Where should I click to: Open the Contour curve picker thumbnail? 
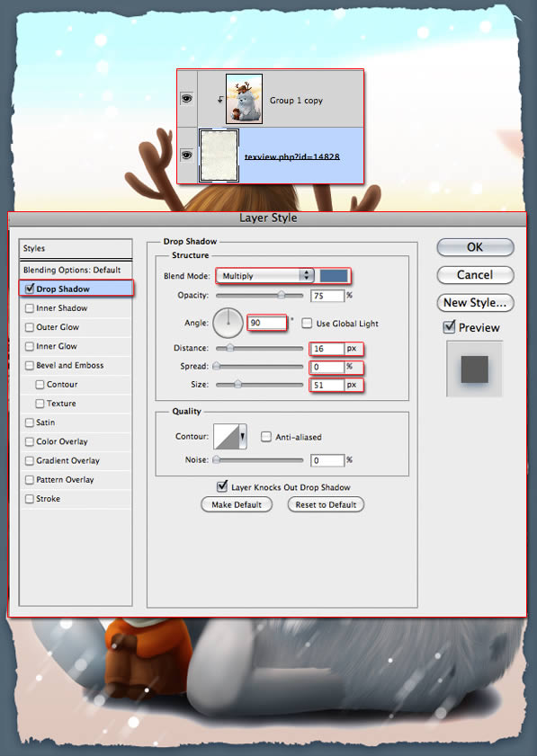227,436
